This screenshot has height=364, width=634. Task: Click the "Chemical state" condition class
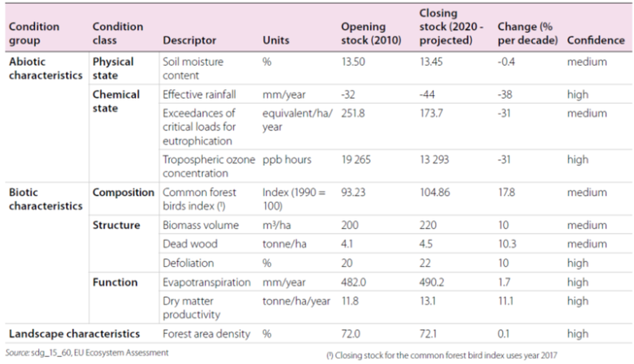point(116,101)
